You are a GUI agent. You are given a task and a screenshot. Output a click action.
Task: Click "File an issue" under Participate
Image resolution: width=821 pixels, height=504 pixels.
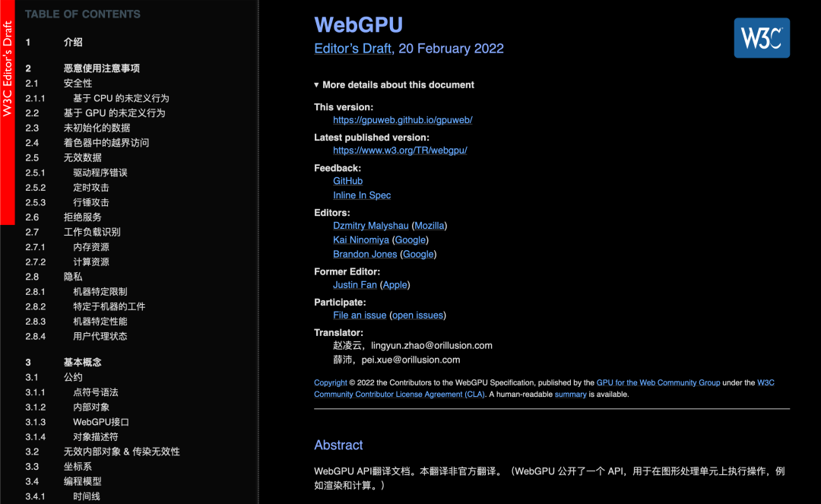point(360,315)
